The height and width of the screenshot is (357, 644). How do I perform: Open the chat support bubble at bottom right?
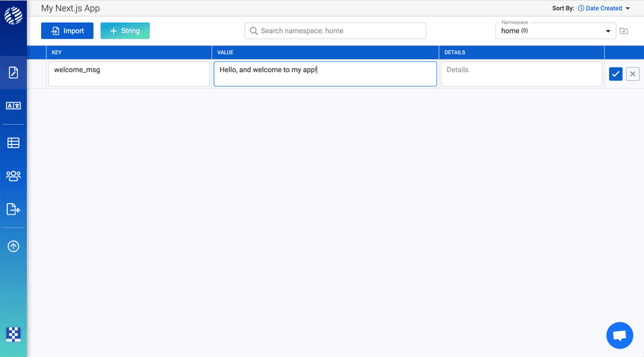(620, 335)
